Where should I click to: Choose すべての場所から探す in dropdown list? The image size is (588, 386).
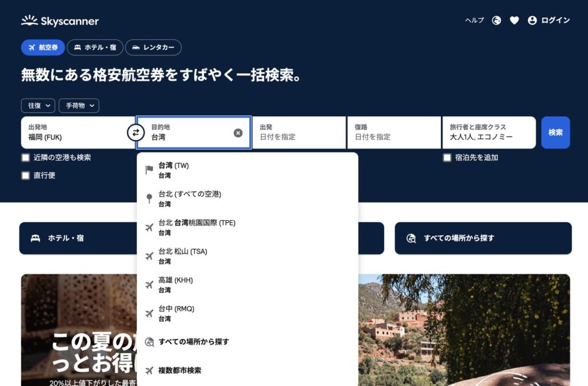(247, 342)
